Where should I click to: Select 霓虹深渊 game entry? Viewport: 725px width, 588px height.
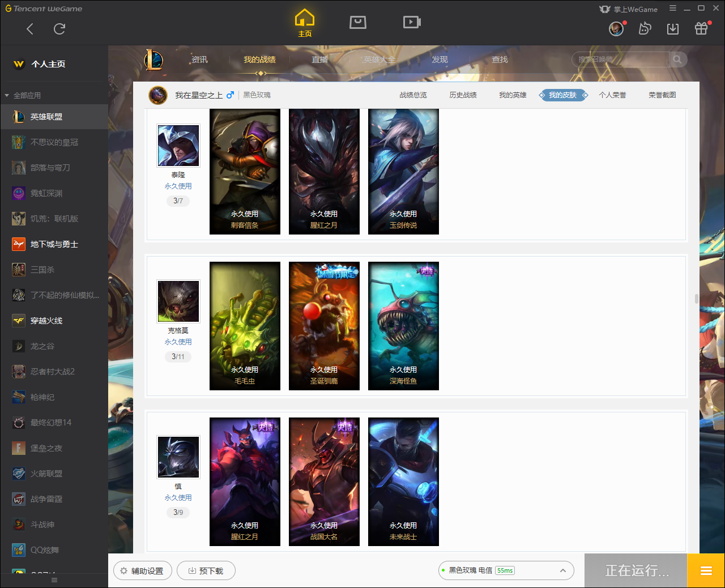click(x=54, y=193)
